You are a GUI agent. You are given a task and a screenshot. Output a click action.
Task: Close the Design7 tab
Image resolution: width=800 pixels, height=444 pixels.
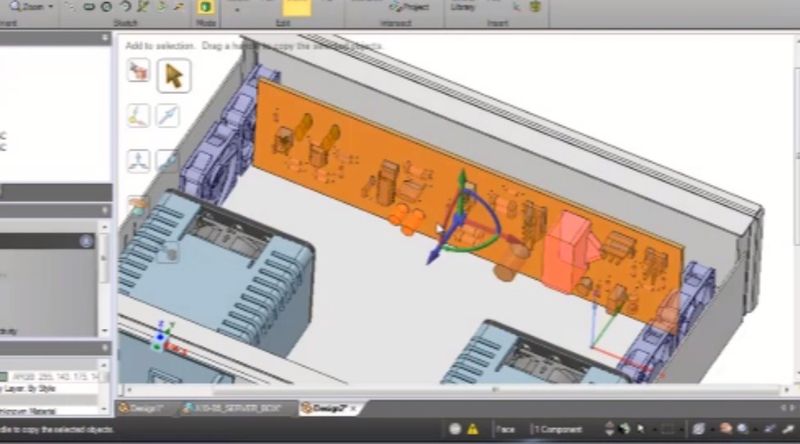pyautogui.click(x=354, y=408)
